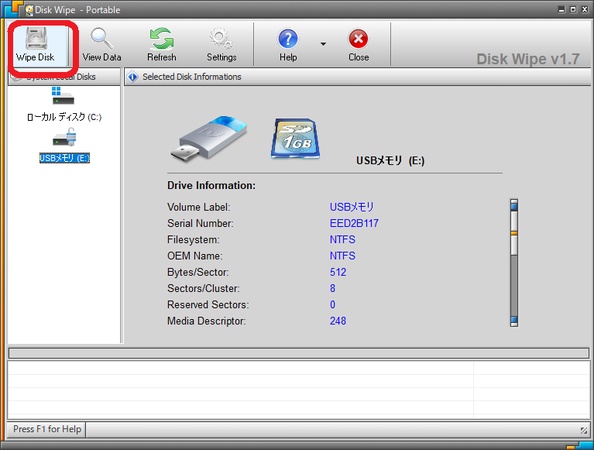This screenshot has width=594, height=450.
Task: Click the Volume Label field name
Action: [x=199, y=207]
